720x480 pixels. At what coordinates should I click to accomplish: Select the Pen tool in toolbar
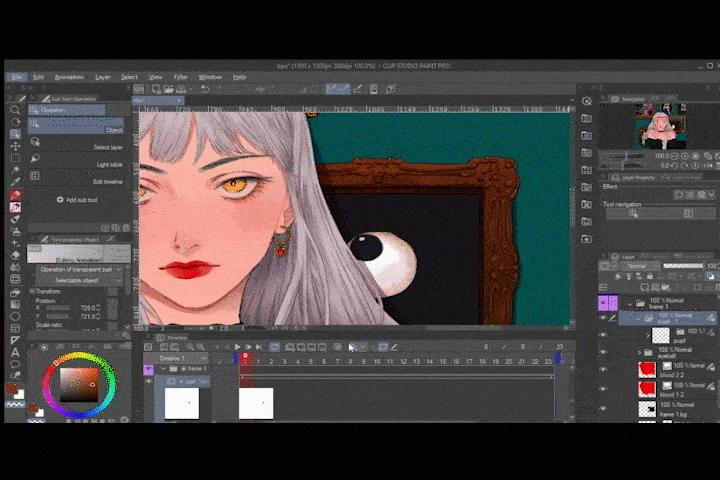click(15, 195)
